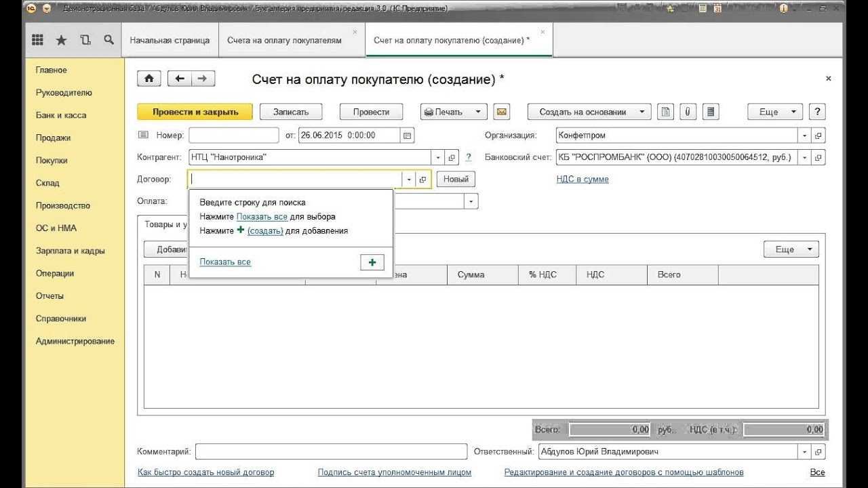
Task: Click Показать все link at popup bottom
Action: (225, 262)
